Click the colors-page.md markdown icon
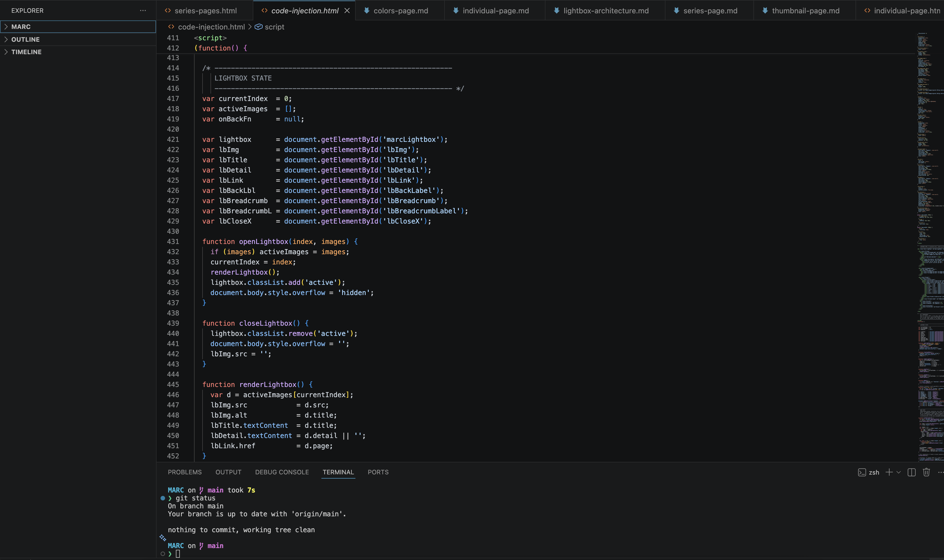This screenshot has height=560, width=944. point(366,10)
